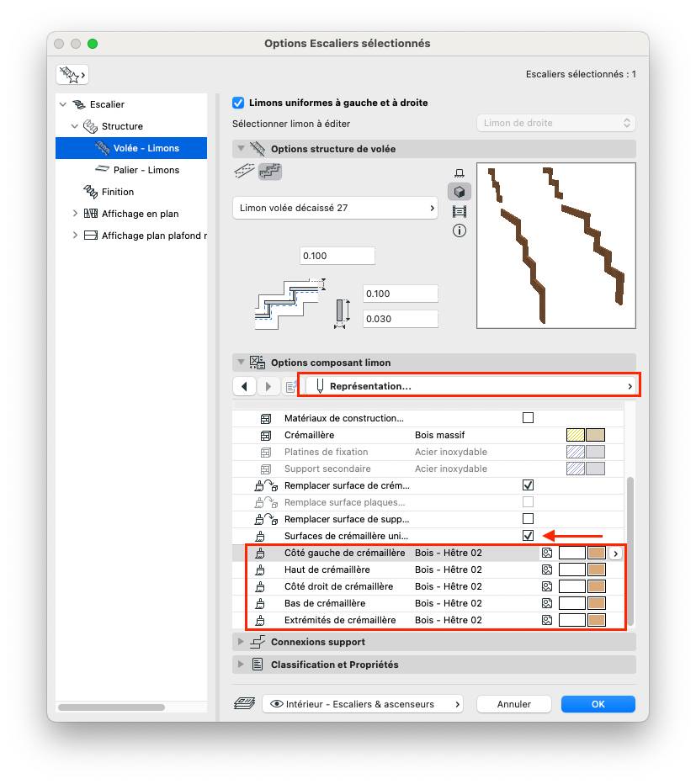Uncheck Surfaces de crémaillère uni... checkbox
The height and width of the screenshot is (784, 696).
click(x=528, y=536)
